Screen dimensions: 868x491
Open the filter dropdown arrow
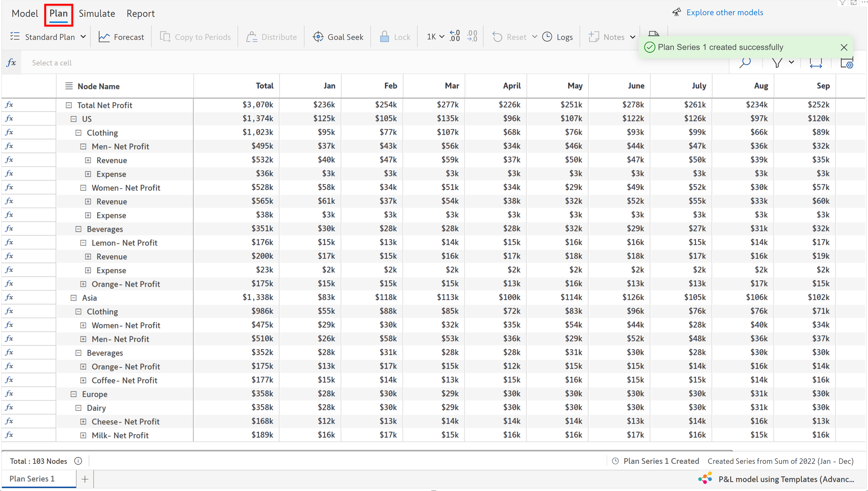(x=791, y=62)
